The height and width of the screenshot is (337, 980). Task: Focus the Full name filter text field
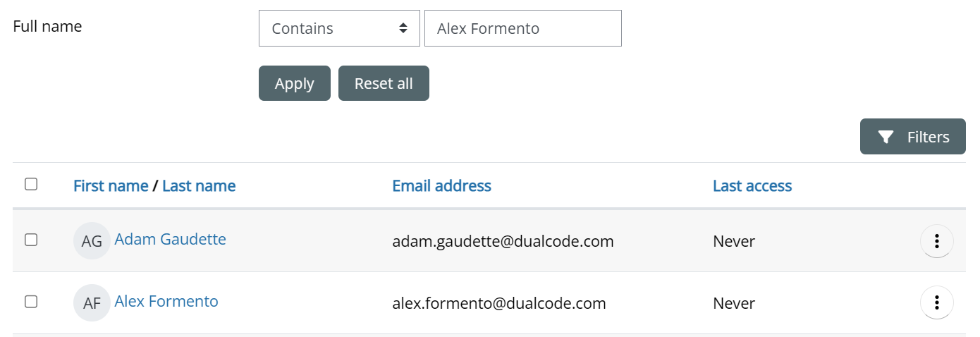[522, 28]
